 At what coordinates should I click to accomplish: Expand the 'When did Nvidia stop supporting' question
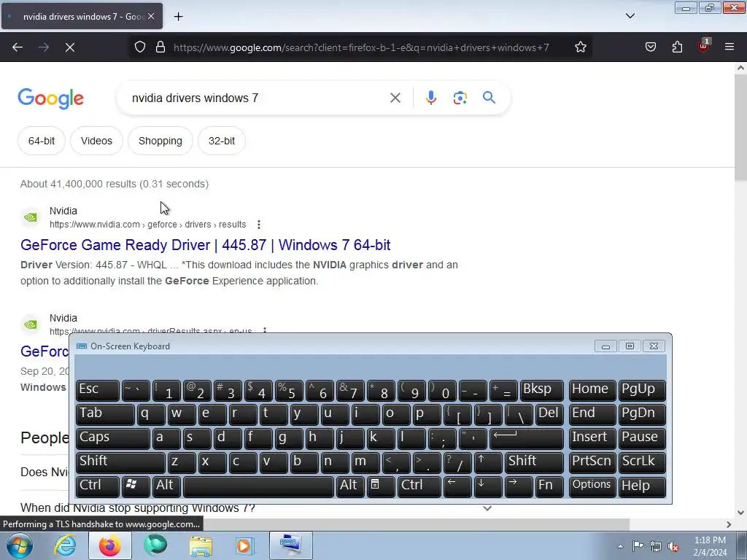(x=487, y=508)
